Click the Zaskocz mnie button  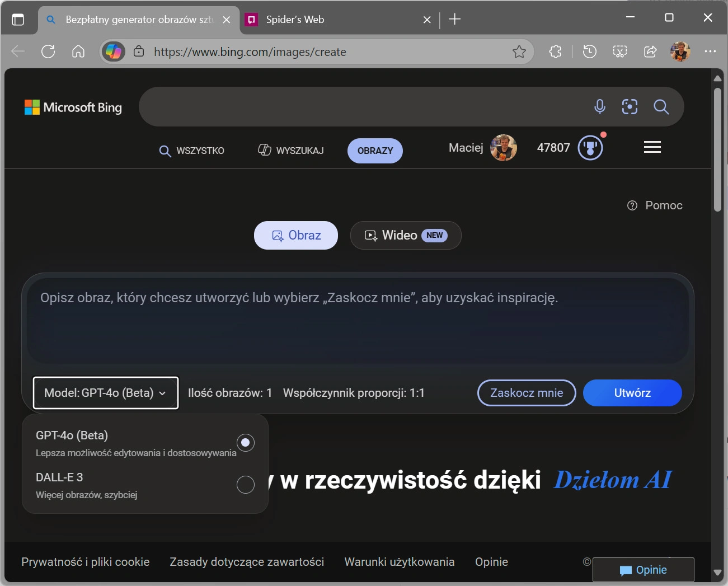pyautogui.click(x=527, y=393)
